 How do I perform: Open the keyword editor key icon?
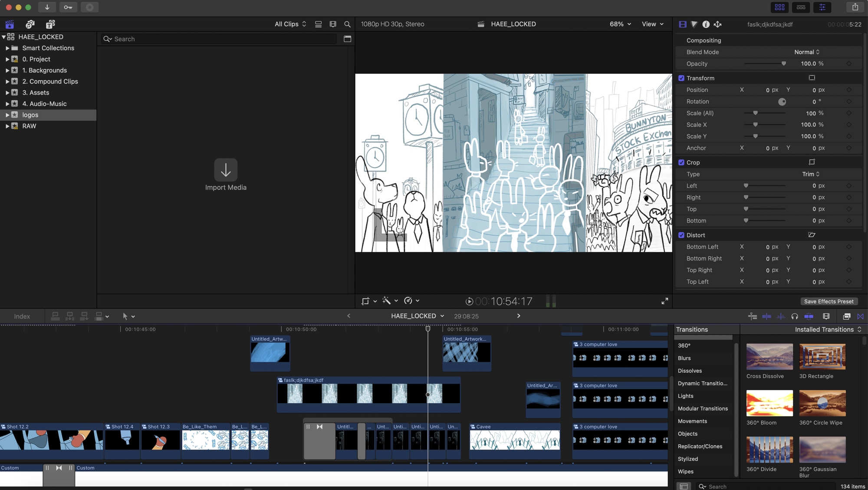point(68,7)
